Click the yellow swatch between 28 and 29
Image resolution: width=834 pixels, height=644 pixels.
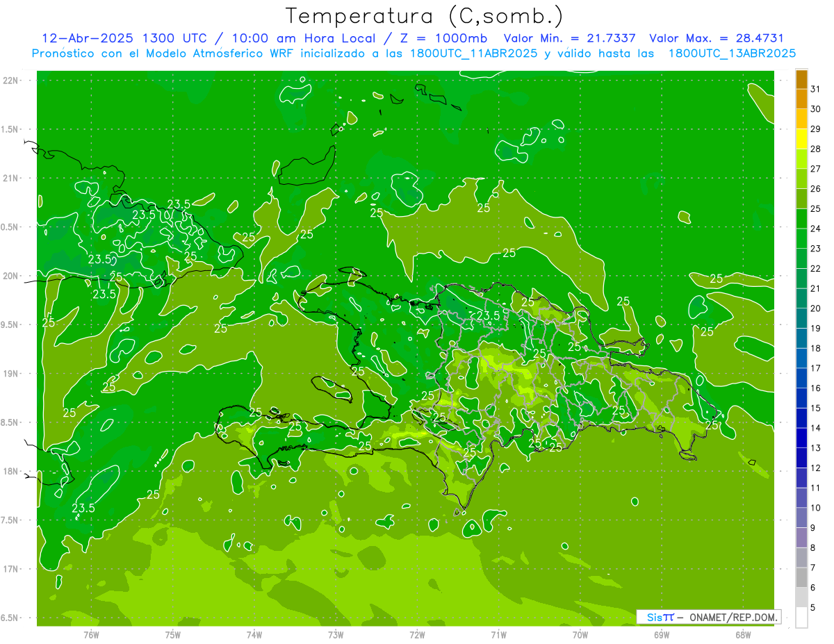pos(801,139)
